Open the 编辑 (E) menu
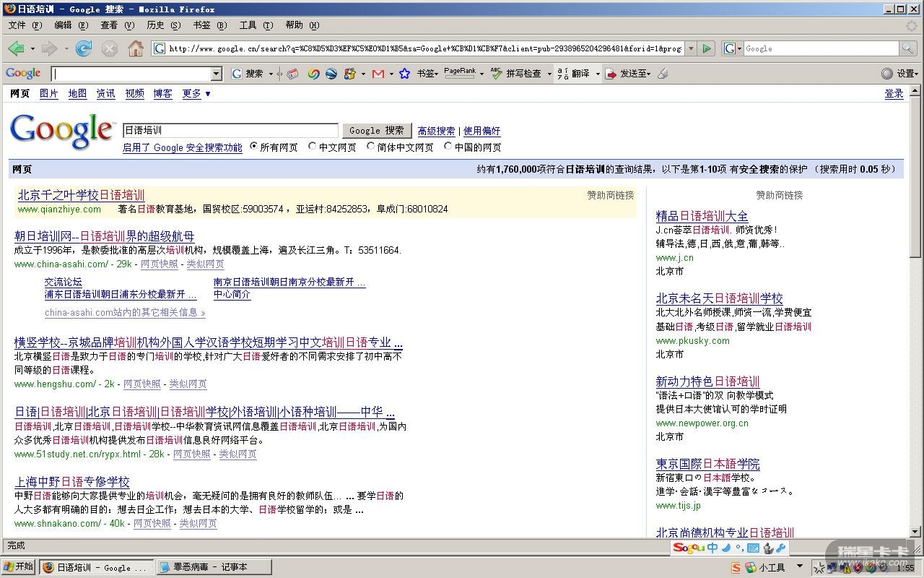The height and width of the screenshot is (578, 924). pos(71,25)
